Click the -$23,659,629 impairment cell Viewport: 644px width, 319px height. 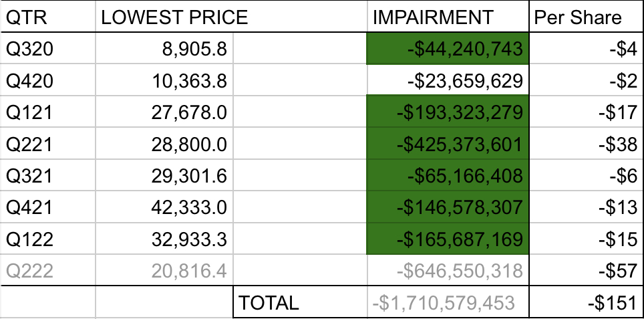pyautogui.click(x=448, y=82)
